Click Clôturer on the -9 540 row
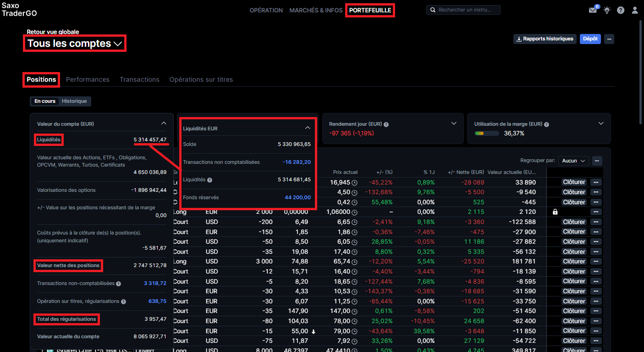The height and width of the screenshot is (352, 644). (x=574, y=192)
